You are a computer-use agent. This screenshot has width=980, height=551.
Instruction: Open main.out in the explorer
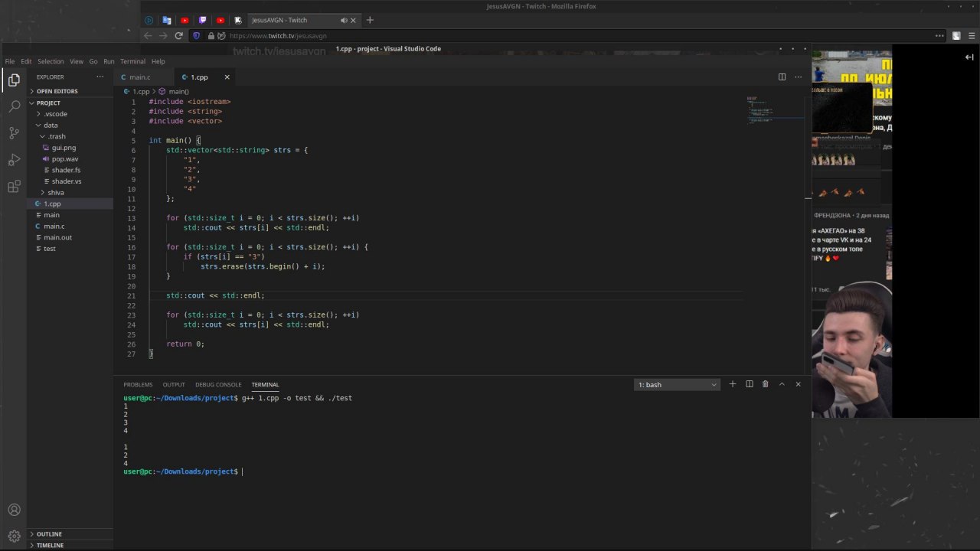pos(70,237)
